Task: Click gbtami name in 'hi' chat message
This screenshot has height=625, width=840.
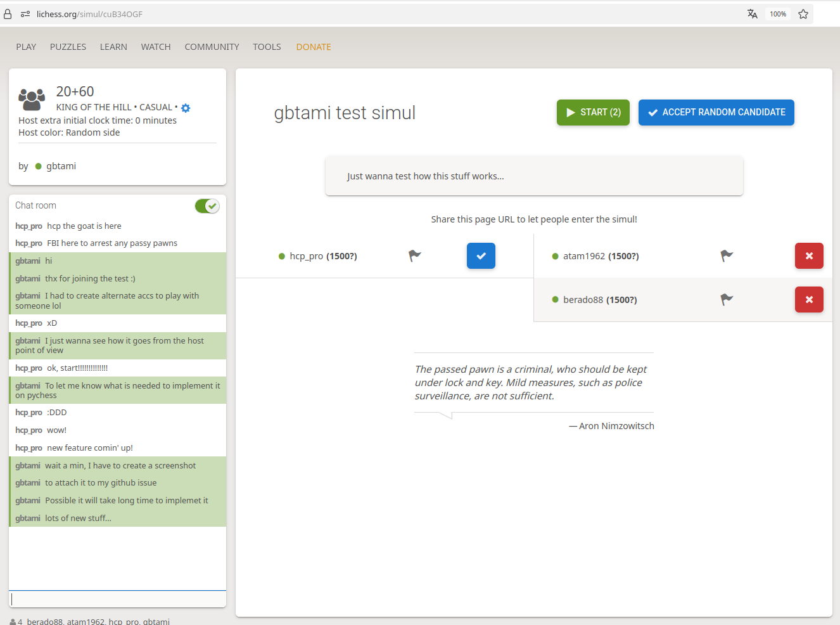Action: [x=28, y=261]
